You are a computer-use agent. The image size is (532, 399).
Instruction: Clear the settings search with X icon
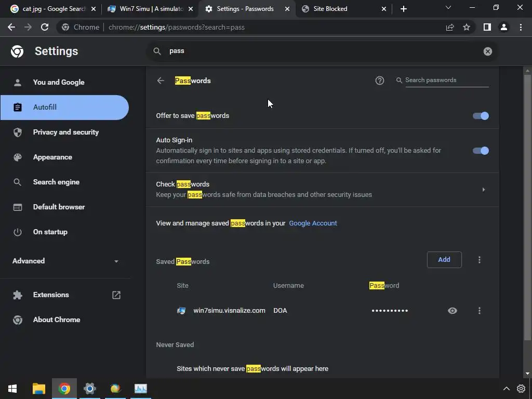[487, 51]
